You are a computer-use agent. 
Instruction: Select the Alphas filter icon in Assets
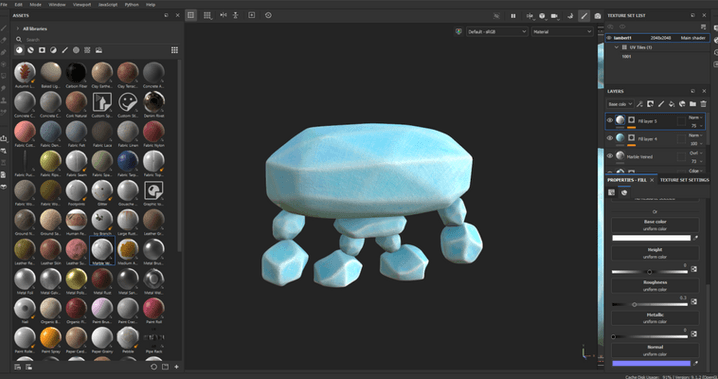point(76,50)
